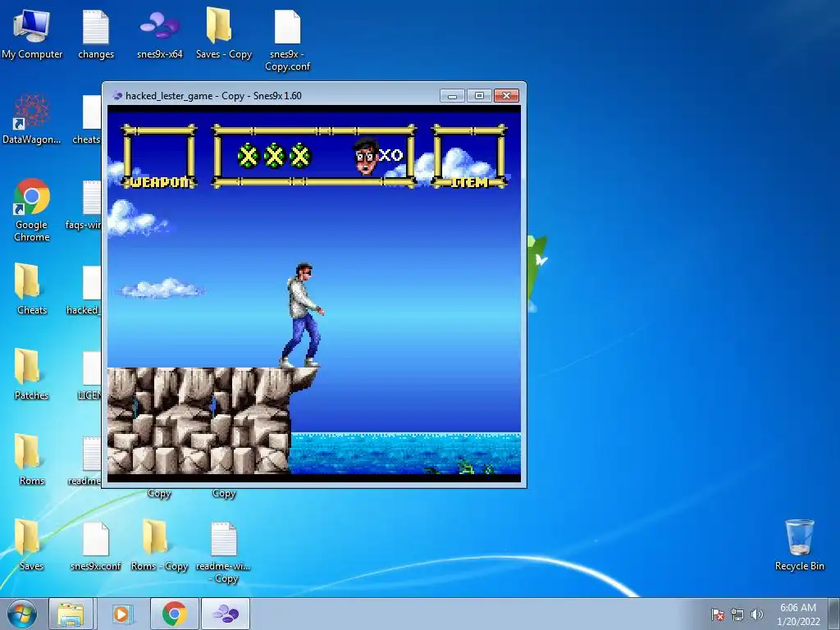840x630 pixels.
Task: Select the LICENSE file icon
Action: pyautogui.click(x=90, y=374)
